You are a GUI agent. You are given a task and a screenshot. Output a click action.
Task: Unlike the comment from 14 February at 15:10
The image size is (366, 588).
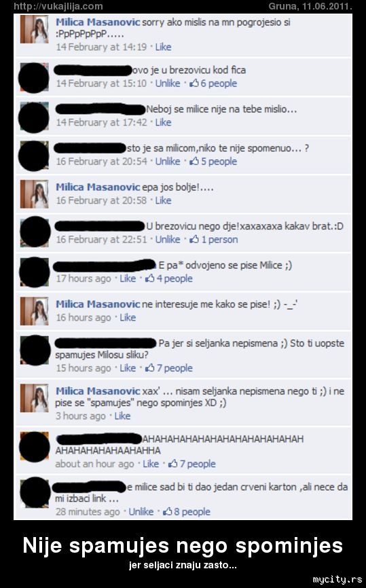pos(168,84)
